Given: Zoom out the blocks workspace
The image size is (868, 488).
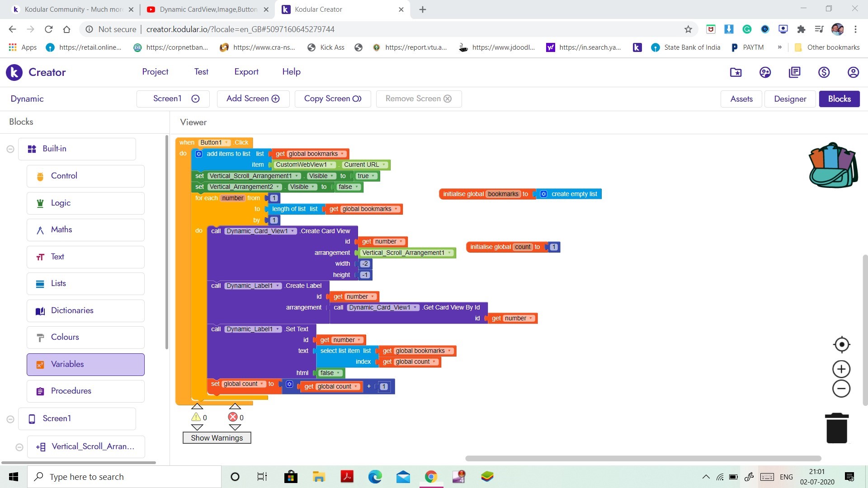Looking at the screenshot, I should pyautogui.click(x=841, y=389).
